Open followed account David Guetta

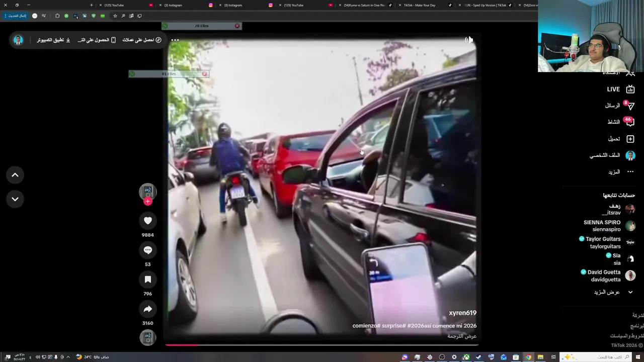[608, 276]
